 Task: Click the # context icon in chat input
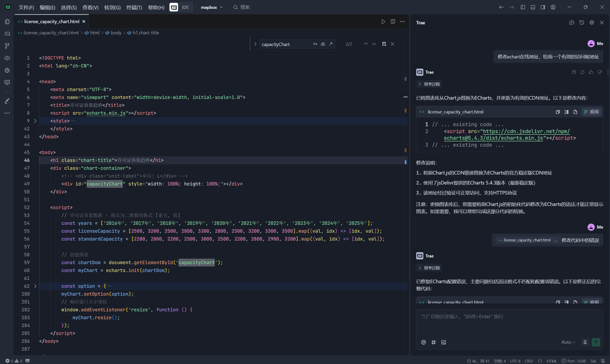click(x=433, y=342)
